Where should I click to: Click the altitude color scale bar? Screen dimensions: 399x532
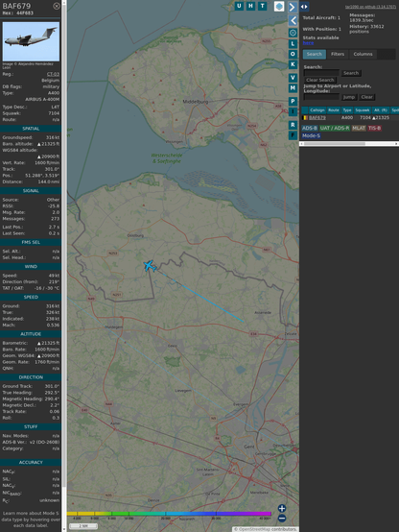[x=169, y=514]
